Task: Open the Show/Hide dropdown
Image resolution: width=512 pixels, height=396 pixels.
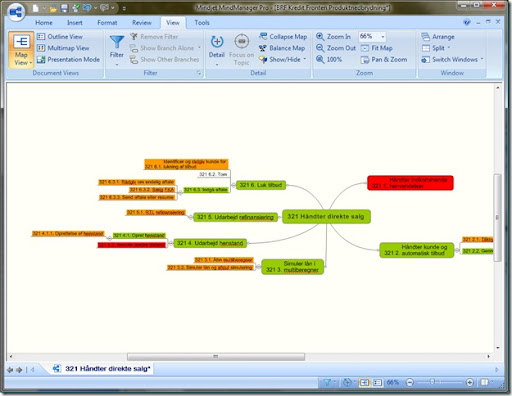Action: [x=283, y=59]
